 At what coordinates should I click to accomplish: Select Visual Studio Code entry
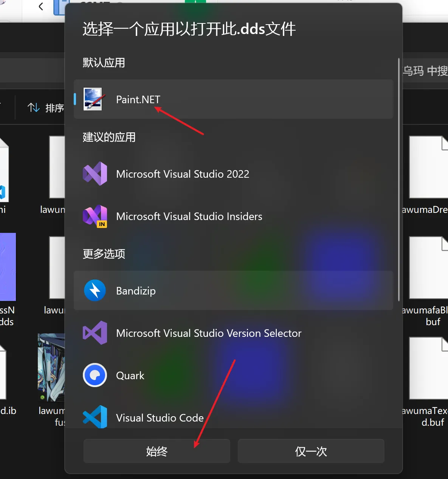pos(160,418)
